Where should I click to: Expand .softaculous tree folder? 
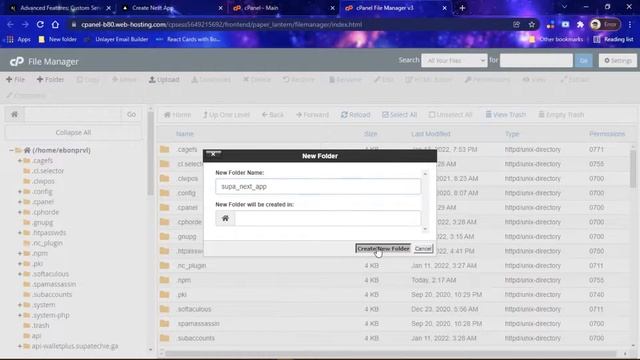pyautogui.click(x=20, y=274)
